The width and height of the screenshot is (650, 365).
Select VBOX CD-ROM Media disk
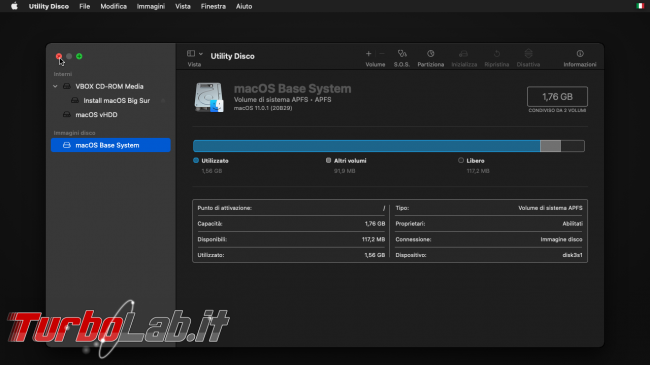tap(109, 86)
